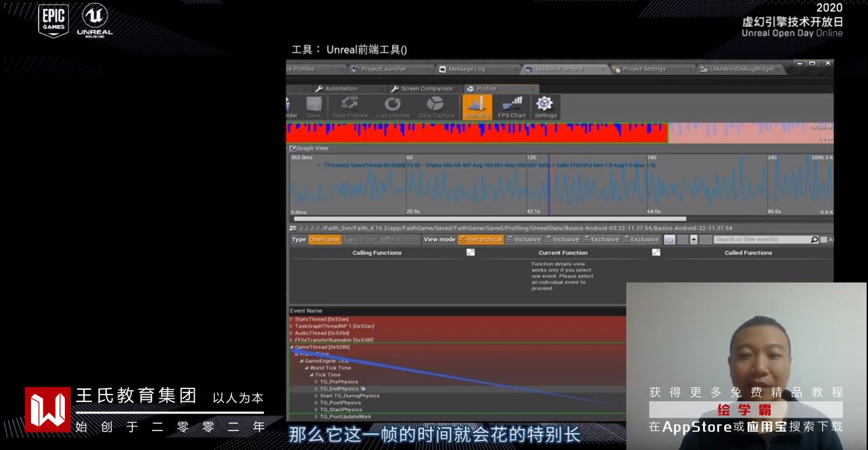Close the Profiler tab
The height and width of the screenshot is (450, 868).
[x=534, y=89]
